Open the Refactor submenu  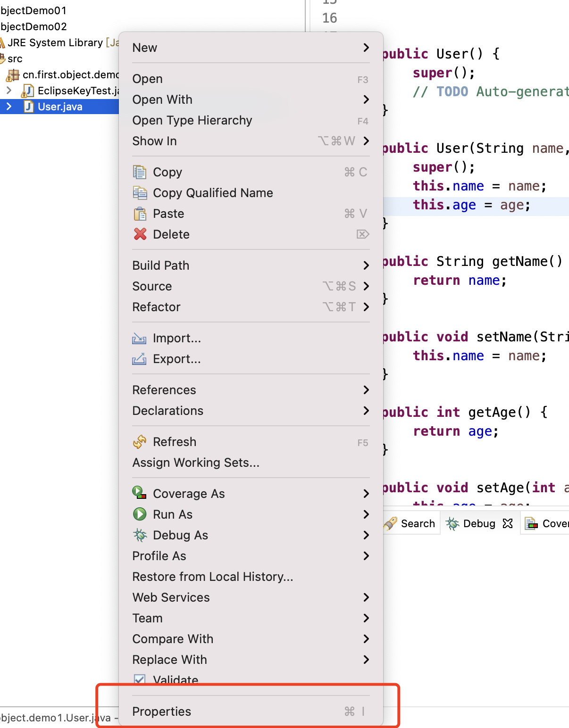point(157,307)
